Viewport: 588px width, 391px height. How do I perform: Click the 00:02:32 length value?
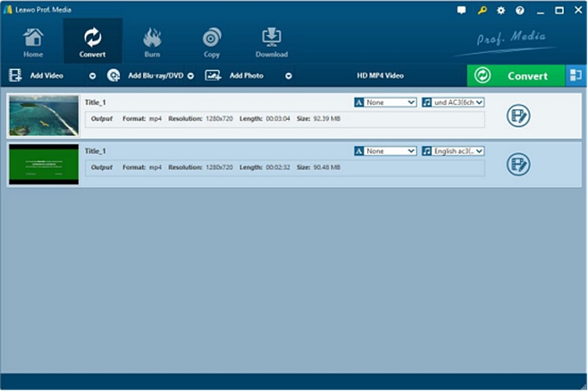278,168
